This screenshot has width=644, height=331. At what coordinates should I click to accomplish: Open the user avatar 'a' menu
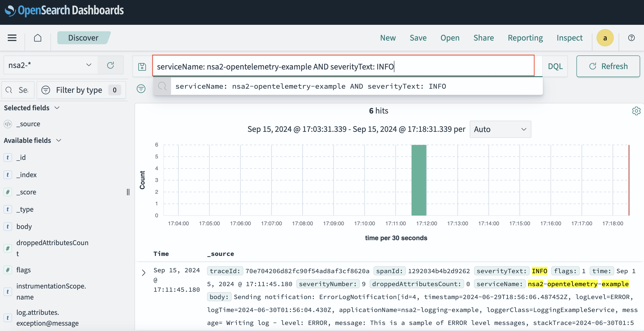click(x=605, y=38)
